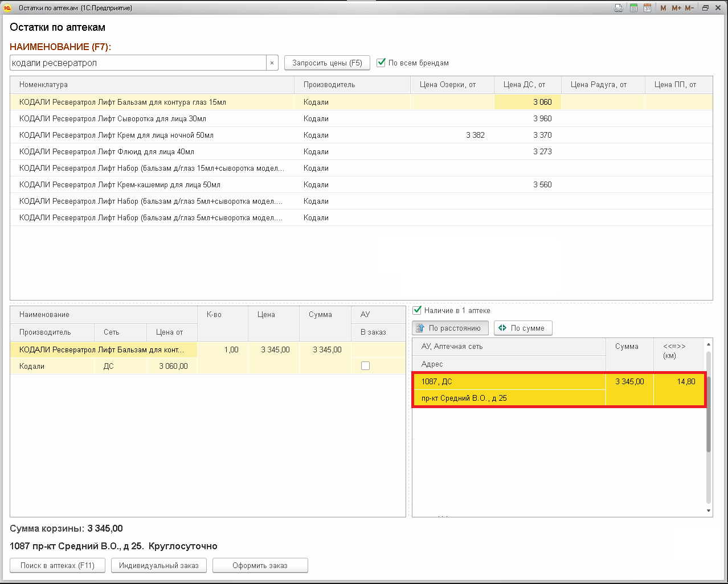Uncheck 'Наличие в 1 аптеке' checkbox
This screenshot has width=728, height=584.
pyautogui.click(x=417, y=310)
